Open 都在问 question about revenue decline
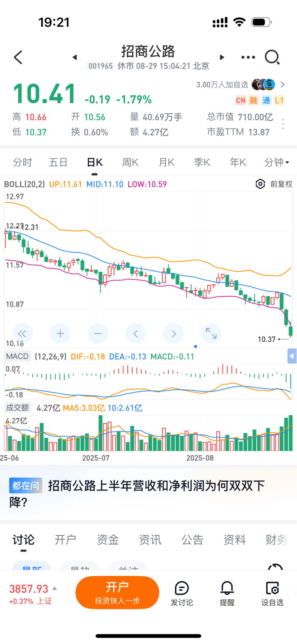The width and height of the screenshot is (297, 644). tap(148, 494)
